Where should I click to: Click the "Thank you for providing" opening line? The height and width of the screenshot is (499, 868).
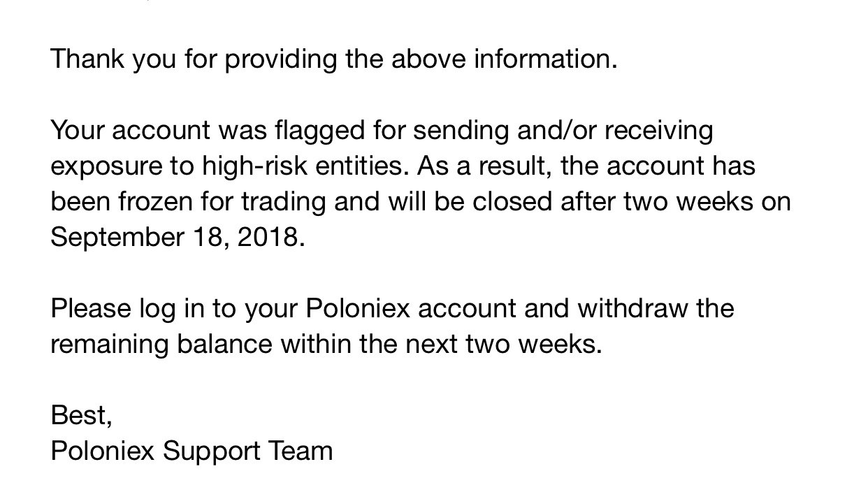333,59
